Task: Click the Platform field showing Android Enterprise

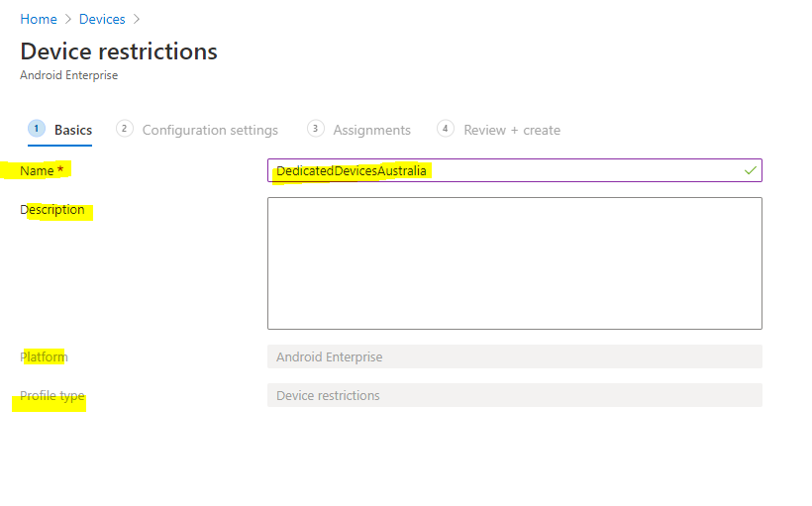Action: click(514, 356)
